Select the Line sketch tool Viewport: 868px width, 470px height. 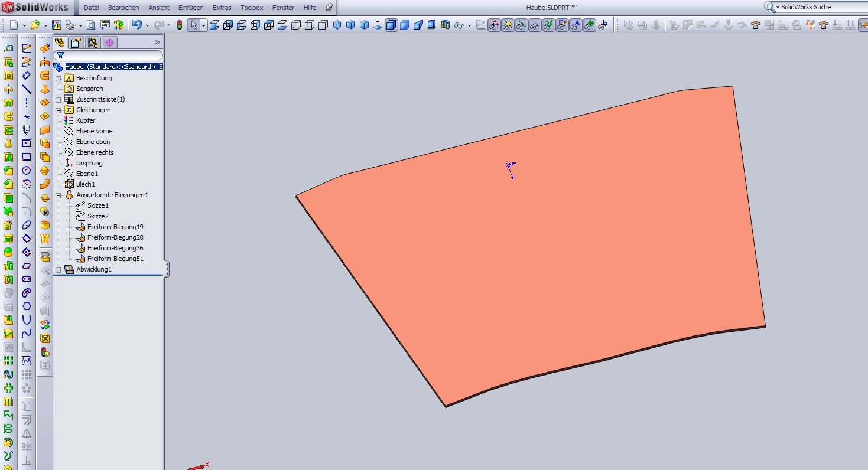[x=27, y=89]
